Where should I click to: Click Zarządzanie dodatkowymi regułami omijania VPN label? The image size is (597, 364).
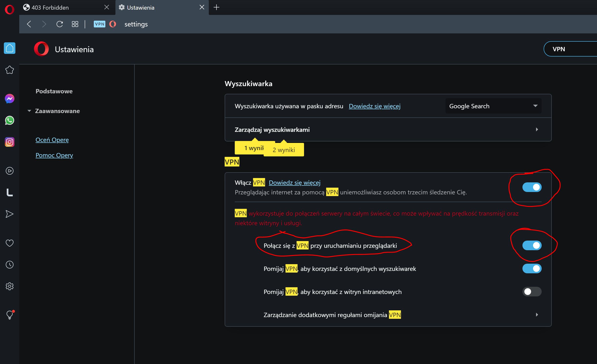[x=332, y=315]
